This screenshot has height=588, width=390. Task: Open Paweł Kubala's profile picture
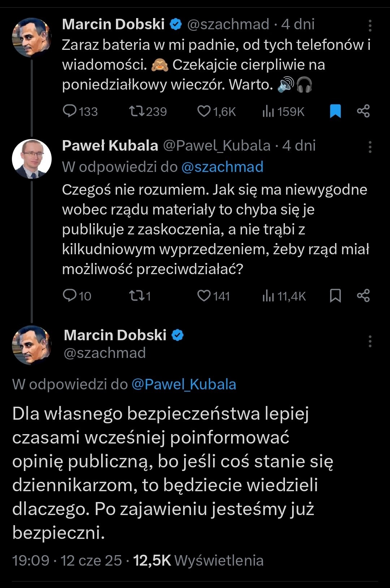32,159
